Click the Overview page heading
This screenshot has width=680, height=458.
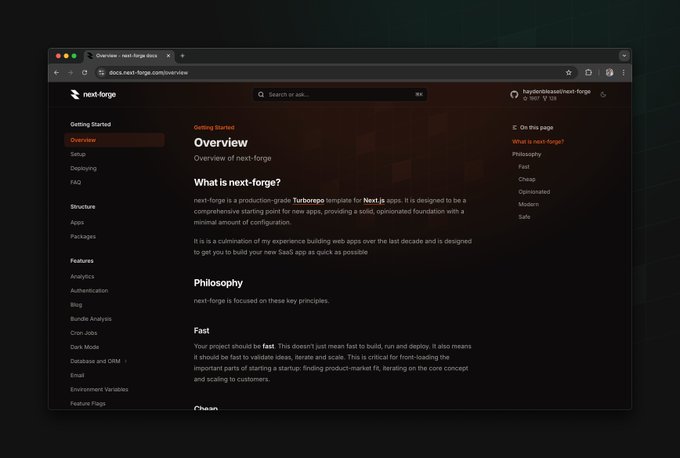point(221,143)
